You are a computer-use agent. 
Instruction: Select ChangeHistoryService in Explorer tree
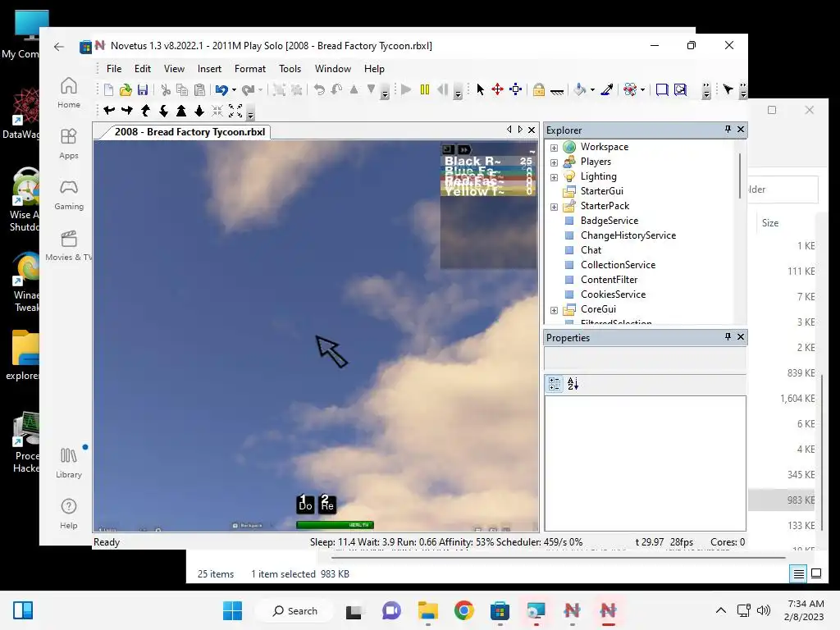click(628, 235)
